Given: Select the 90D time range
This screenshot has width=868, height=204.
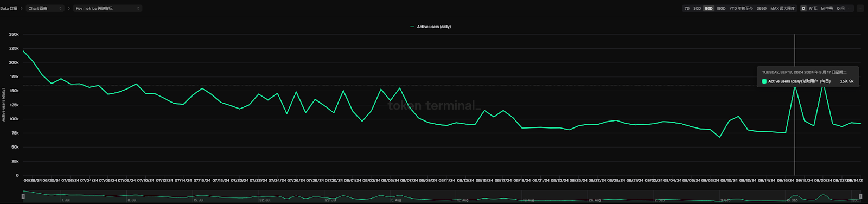Looking at the screenshot, I should click(709, 8).
